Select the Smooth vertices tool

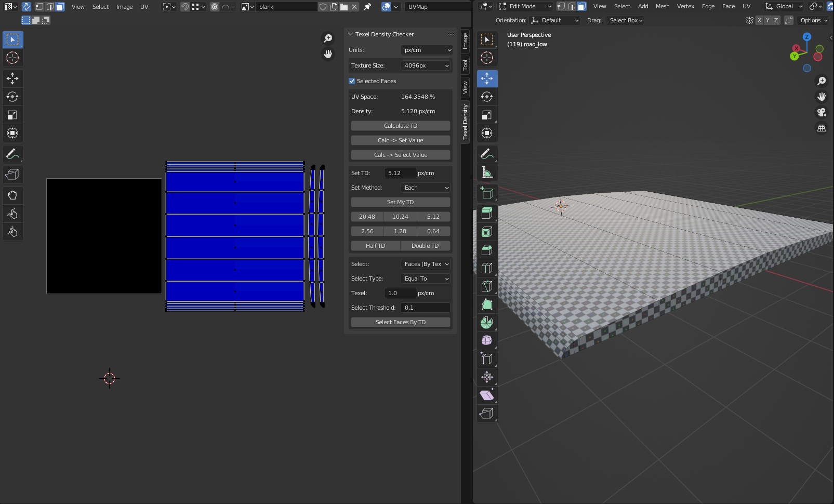click(x=487, y=341)
